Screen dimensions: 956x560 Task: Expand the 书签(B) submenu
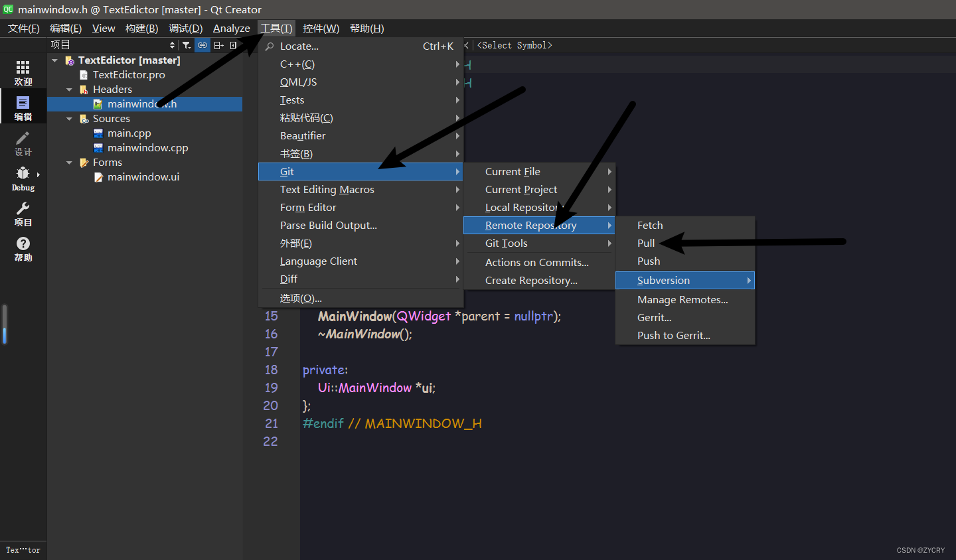pos(360,154)
